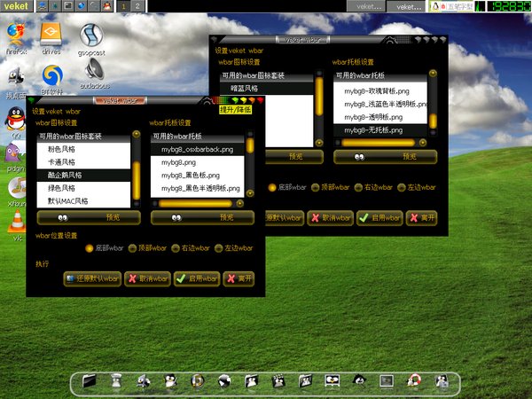This screenshot has width=532, height=399.
Task: Open the black folder icon in wbar dock
Action: point(90,381)
